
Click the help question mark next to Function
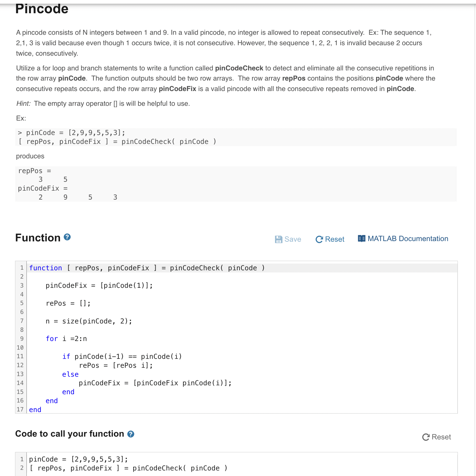pos(66,237)
